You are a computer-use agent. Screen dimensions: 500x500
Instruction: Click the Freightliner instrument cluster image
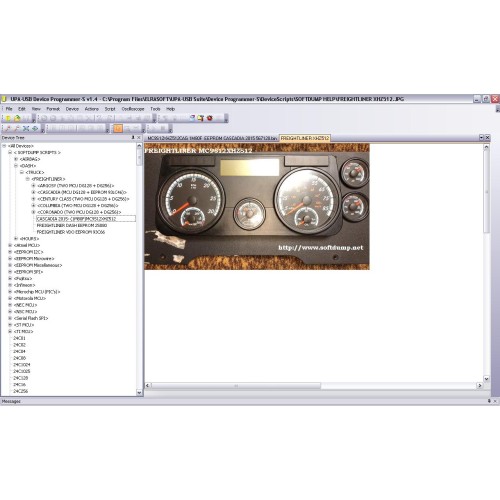pyautogui.click(x=257, y=206)
